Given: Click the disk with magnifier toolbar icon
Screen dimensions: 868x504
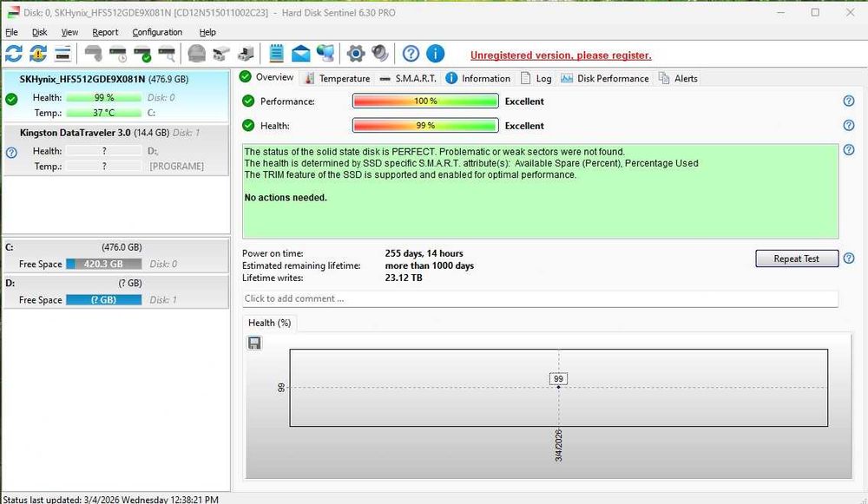Looking at the screenshot, I should point(167,54).
